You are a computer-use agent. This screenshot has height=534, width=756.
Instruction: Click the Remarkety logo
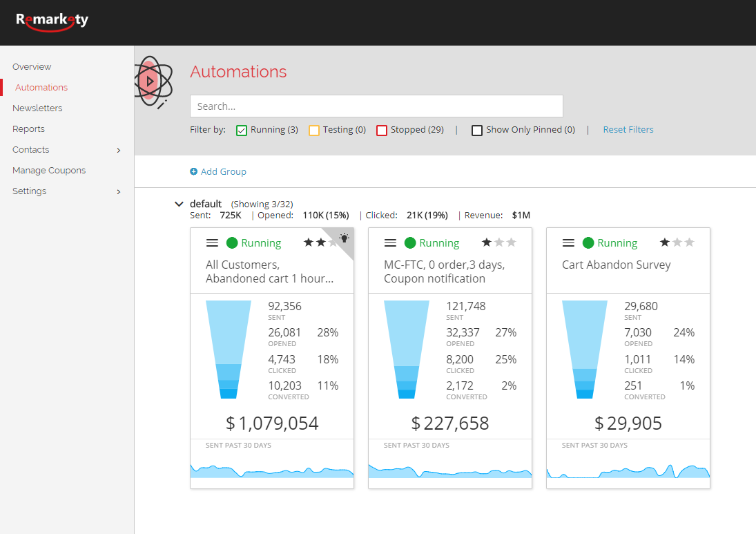point(51,21)
